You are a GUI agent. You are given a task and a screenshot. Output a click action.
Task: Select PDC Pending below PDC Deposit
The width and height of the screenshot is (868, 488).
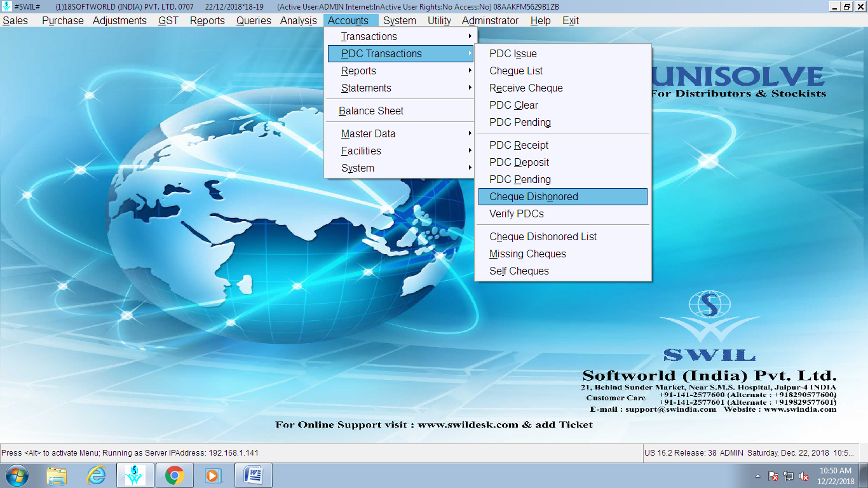[563, 180]
